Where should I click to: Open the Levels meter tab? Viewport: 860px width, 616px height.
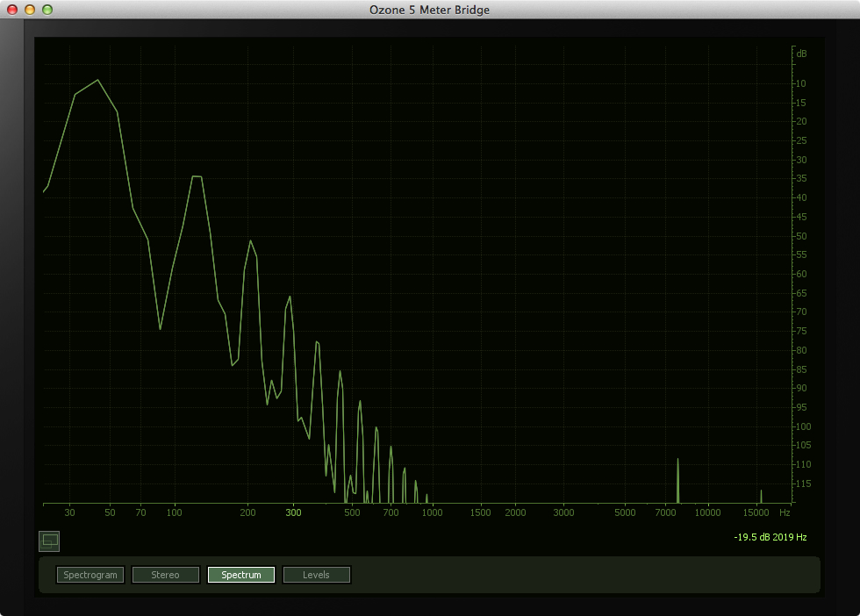(317, 575)
